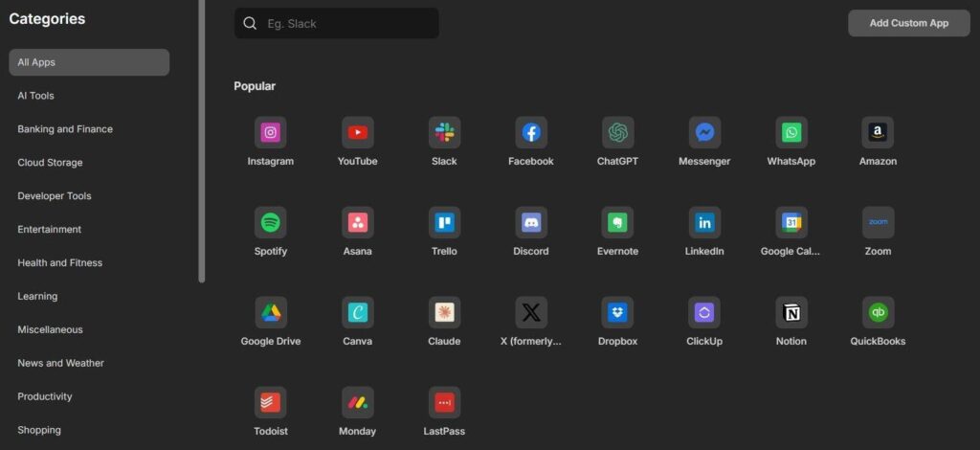Select Health and Fitness category

pyautogui.click(x=60, y=263)
